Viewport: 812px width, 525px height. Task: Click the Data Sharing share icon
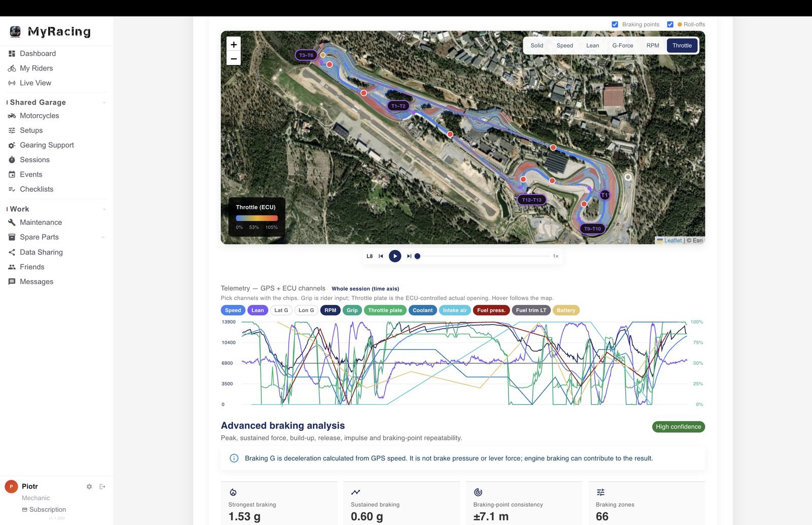[x=12, y=252]
